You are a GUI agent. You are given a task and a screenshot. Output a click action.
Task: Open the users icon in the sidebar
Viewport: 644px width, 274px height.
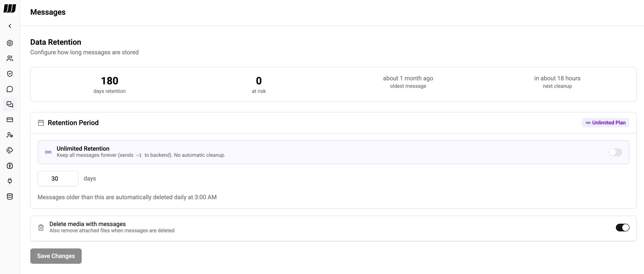coord(10,58)
